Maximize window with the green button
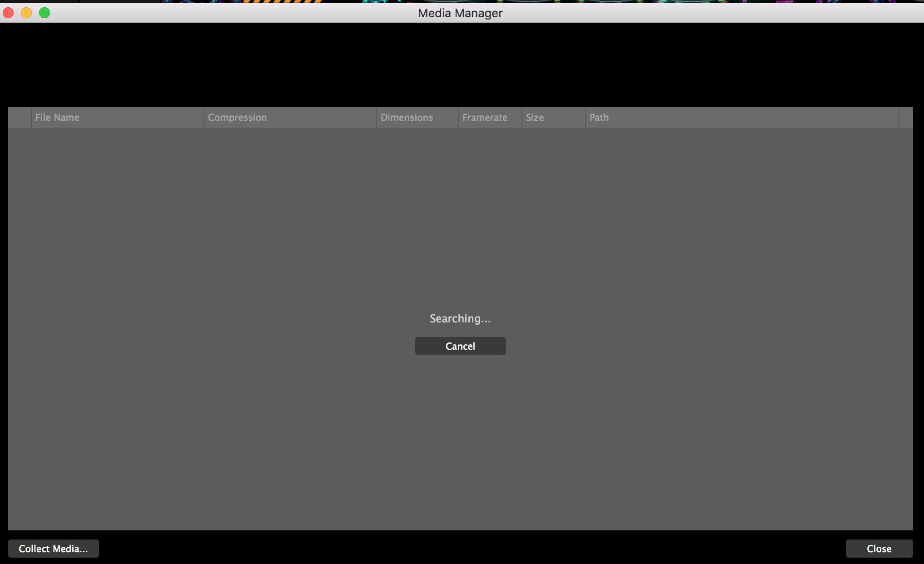 45,13
